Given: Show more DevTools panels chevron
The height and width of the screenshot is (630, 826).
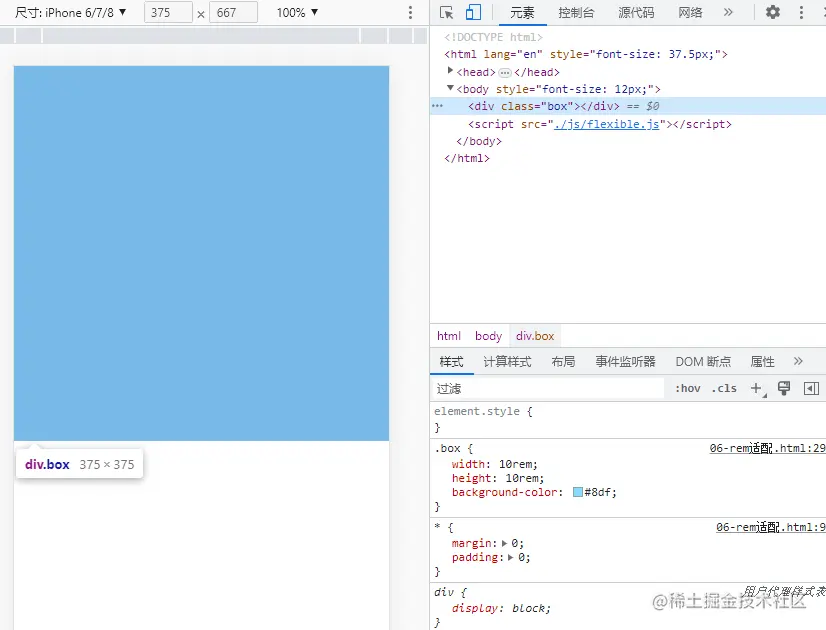Looking at the screenshot, I should point(728,12).
